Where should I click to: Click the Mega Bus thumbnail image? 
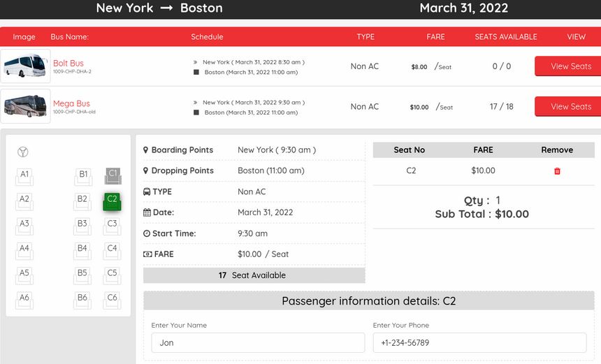(x=25, y=106)
